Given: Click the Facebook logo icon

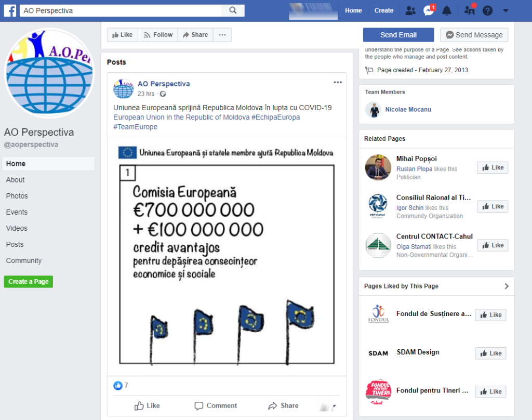Looking at the screenshot, I should pyautogui.click(x=9, y=10).
